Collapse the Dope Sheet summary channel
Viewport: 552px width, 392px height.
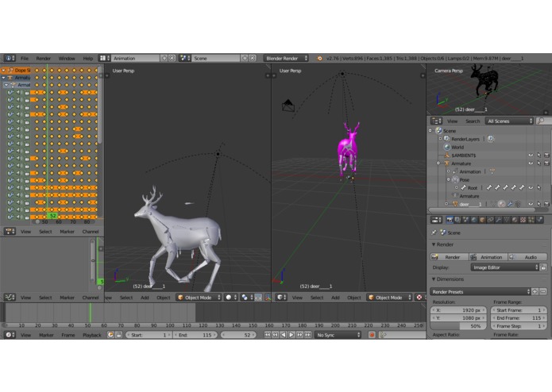3,70
